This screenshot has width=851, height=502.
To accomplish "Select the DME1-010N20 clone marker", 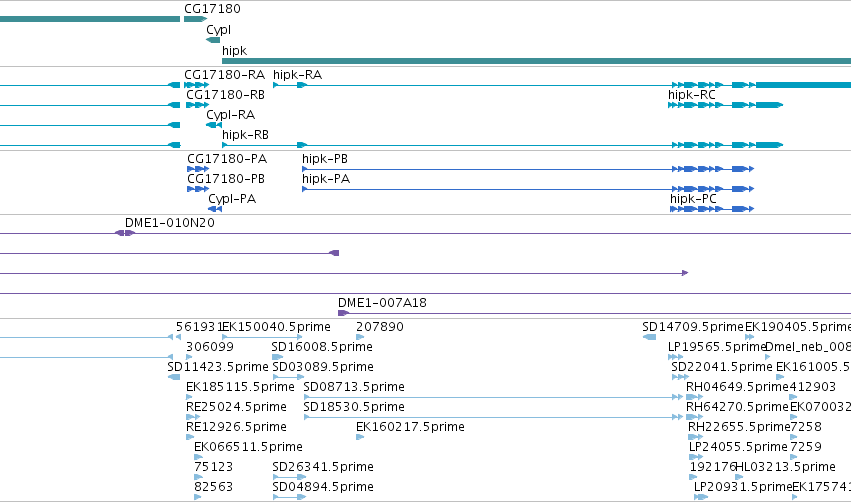I will (x=125, y=233).
